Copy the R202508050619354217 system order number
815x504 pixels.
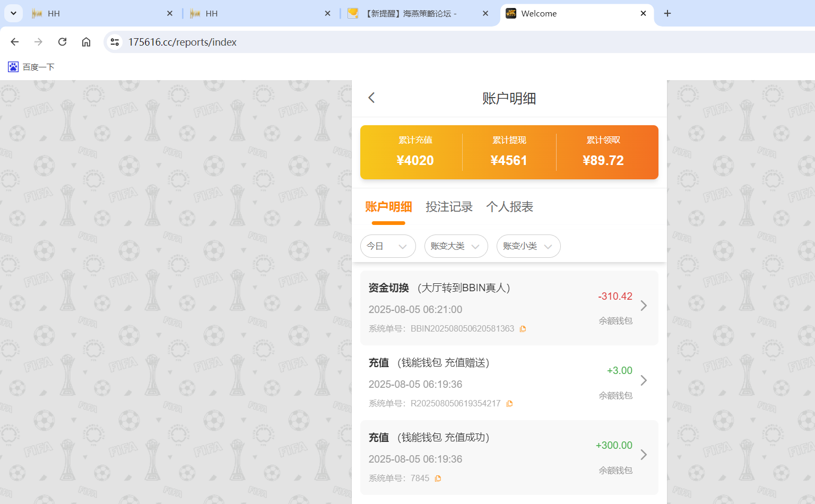(509, 403)
